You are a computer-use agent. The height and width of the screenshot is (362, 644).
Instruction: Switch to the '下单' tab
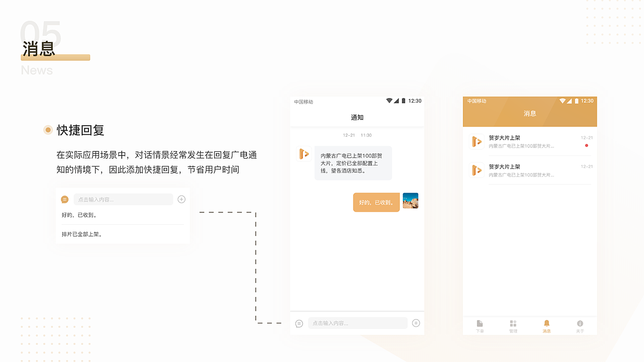pyautogui.click(x=479, y=326)
